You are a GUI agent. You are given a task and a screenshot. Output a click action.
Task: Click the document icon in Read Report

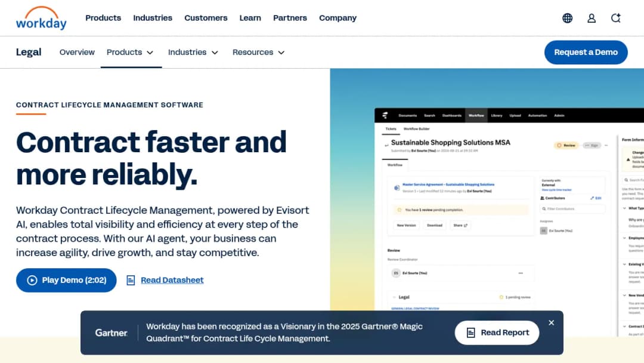(471, 333)
